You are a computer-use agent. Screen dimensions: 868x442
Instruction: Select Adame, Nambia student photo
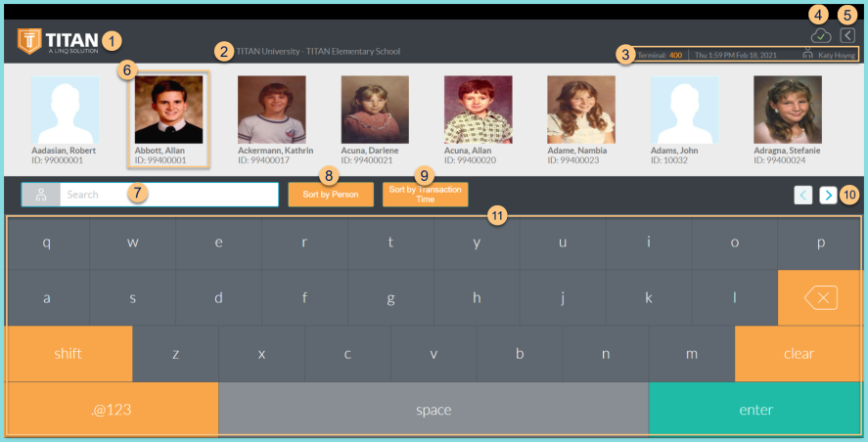(x=581, y=110)
